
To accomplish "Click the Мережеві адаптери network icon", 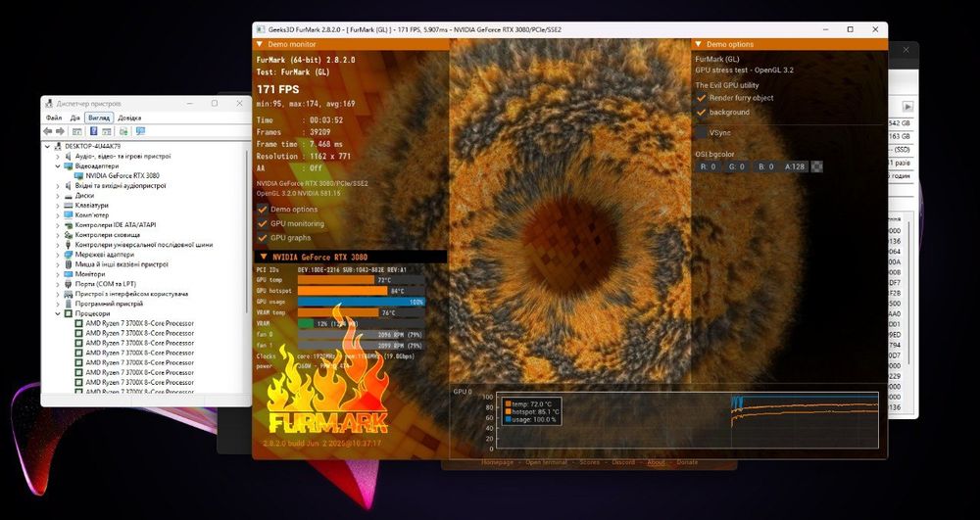I will [69, 254].
